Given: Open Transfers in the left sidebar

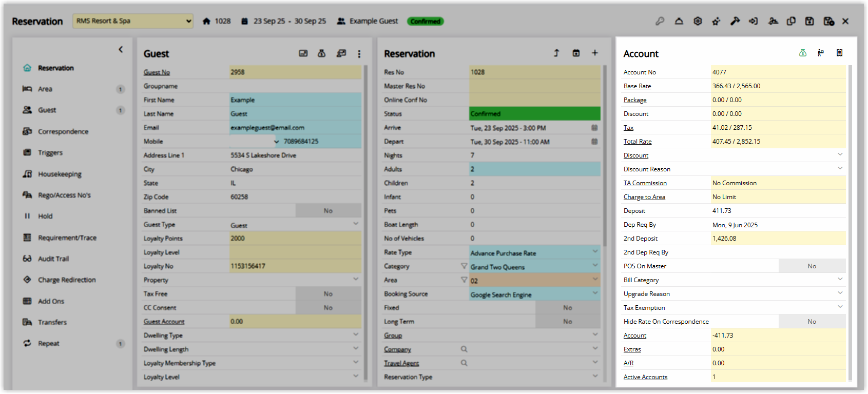Looking at the screenshot, I should click(52, 323).
